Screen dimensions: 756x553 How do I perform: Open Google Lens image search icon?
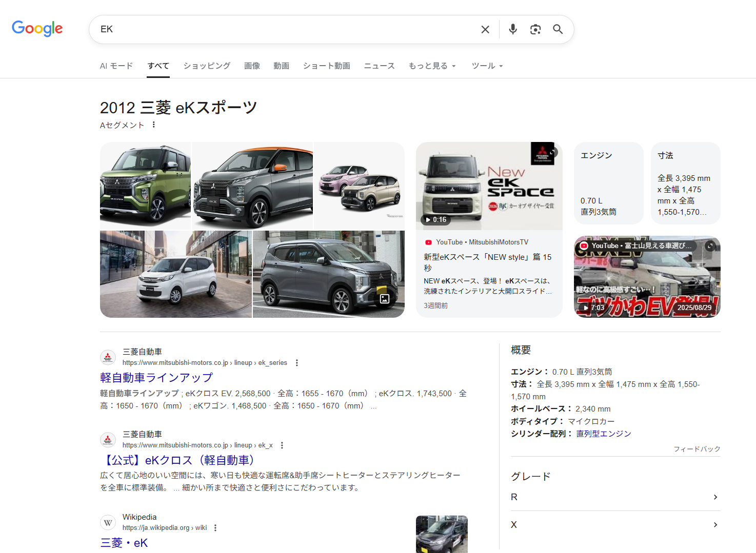535,30
